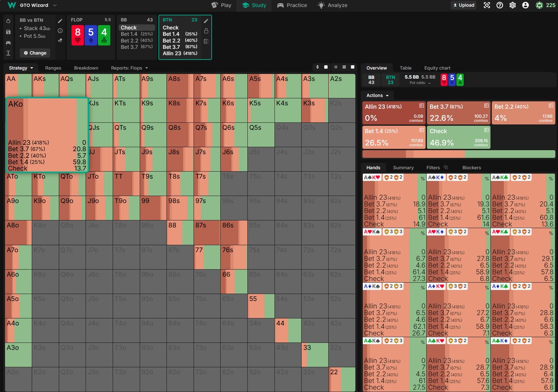Viewport: 558px width, 392px height.
Task: Toggle the compact collapse matrix view button
Action: pyautogui.click(x=335, y=67)
